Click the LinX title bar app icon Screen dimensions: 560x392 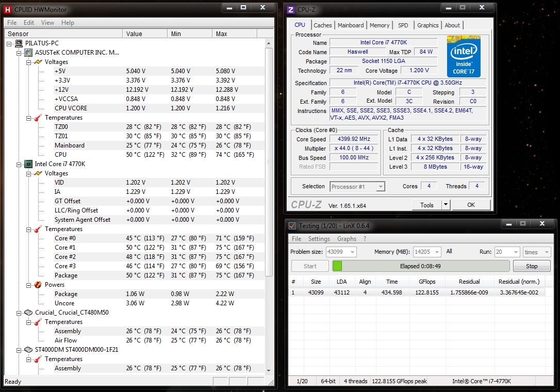(x=292, y=226)
